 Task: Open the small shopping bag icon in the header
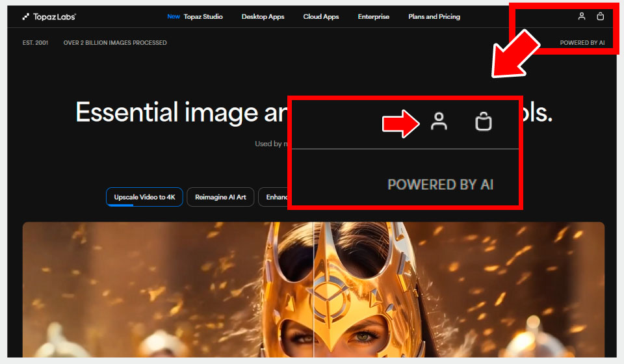(x=600, y=16)
